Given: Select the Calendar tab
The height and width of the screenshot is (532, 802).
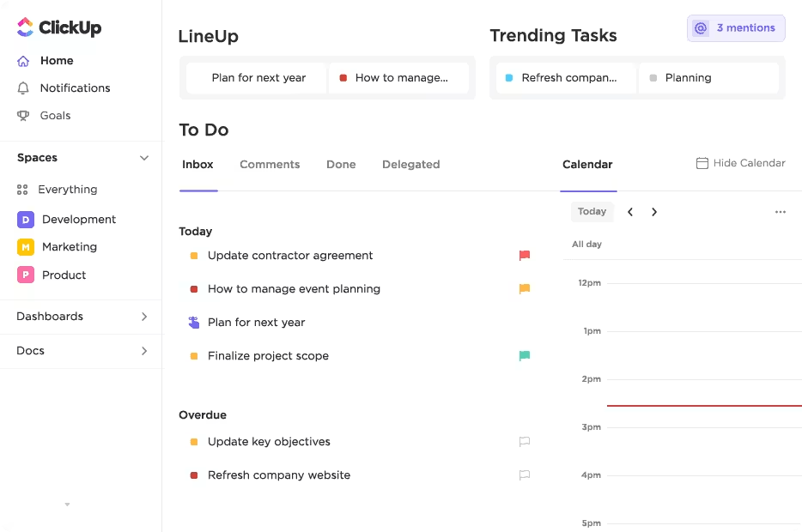Looking at the screenshot, I should [587, 165].
